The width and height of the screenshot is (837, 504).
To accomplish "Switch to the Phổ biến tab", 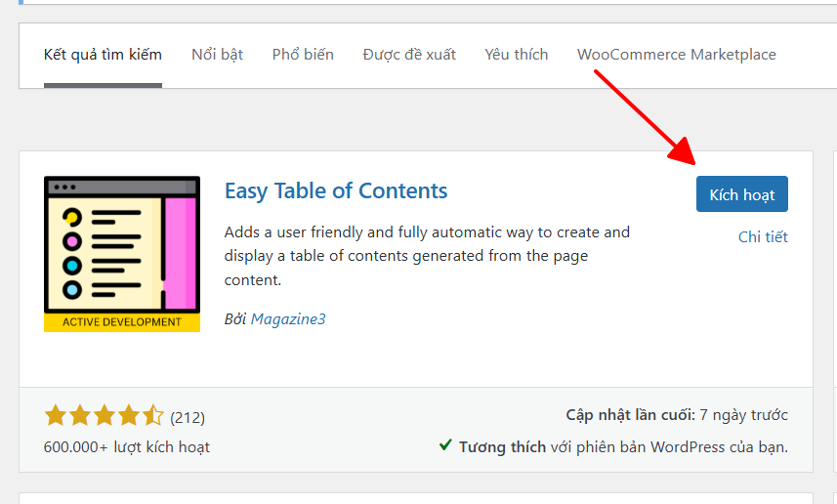I will (303, 55).
